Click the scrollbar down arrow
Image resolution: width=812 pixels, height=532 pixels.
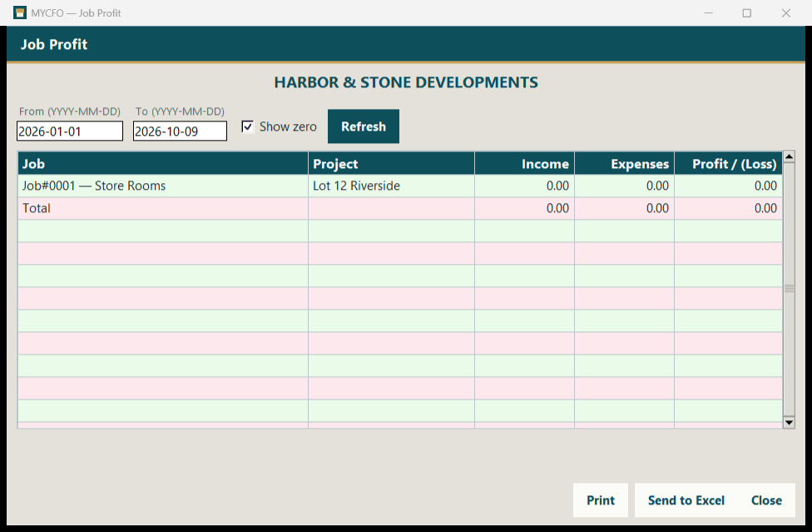coord(789,422)
